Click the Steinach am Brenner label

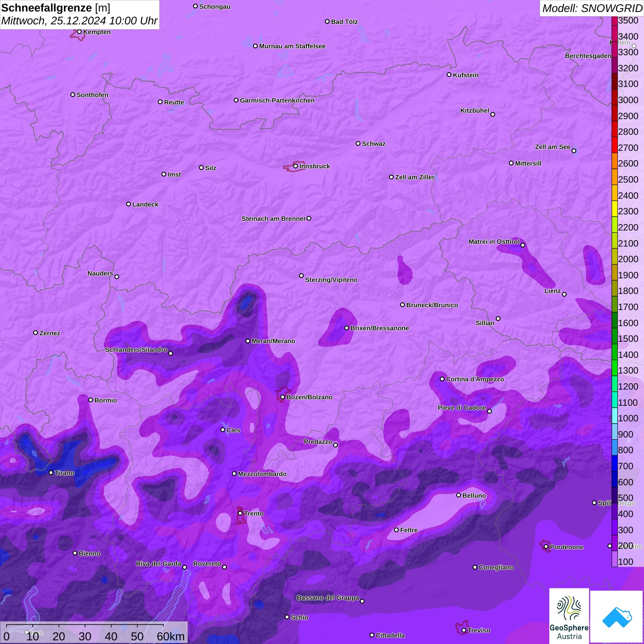274,218
